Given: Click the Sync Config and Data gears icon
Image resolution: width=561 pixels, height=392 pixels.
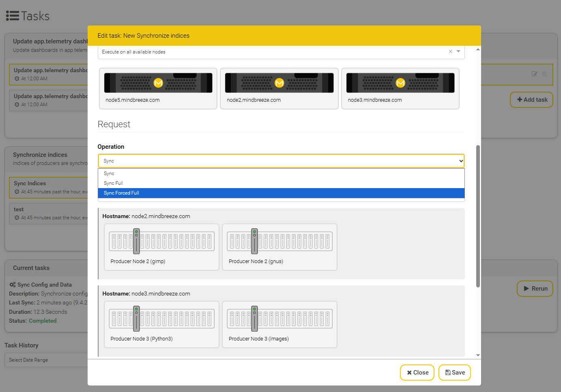Looking at the screenshot, I should (13, 285).
